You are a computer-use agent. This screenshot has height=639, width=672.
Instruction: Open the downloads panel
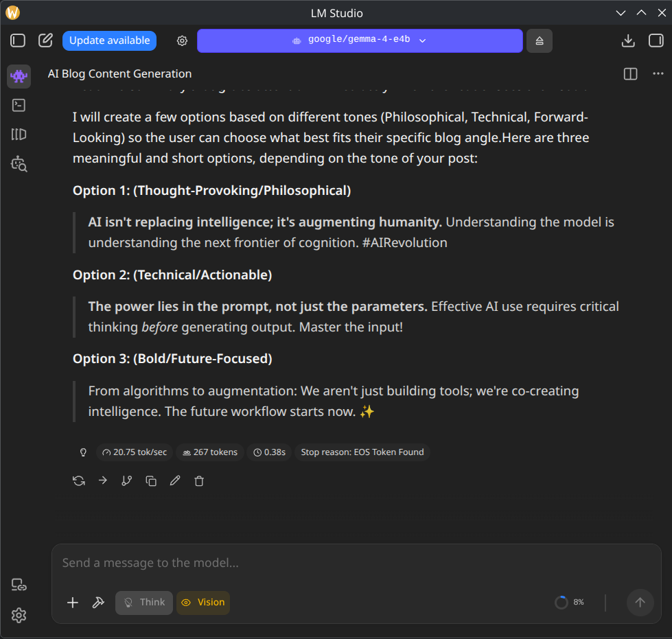[628, 40]
